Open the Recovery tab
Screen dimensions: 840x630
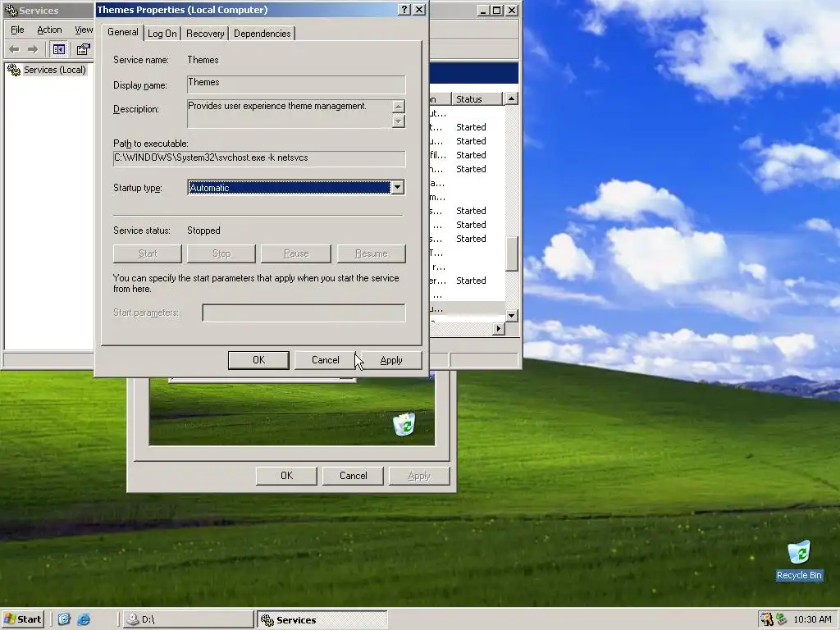(x=205, y=34)
